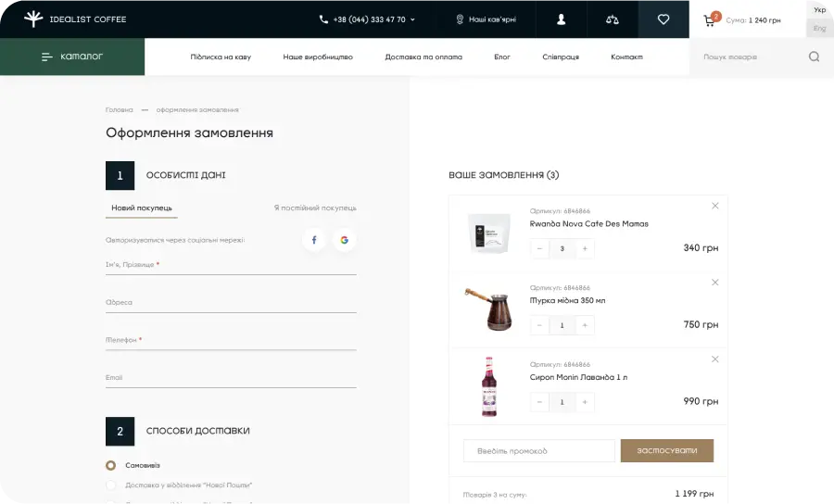Remove Rwanda Nova Cafe Des Mamas item
Screen dimensions: 834x504
click(714, 206)
